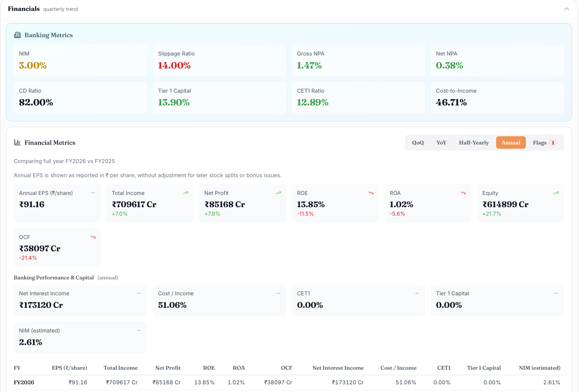Open the Flags tab
This screenshot has width=579, height=392.
point(544,143)
